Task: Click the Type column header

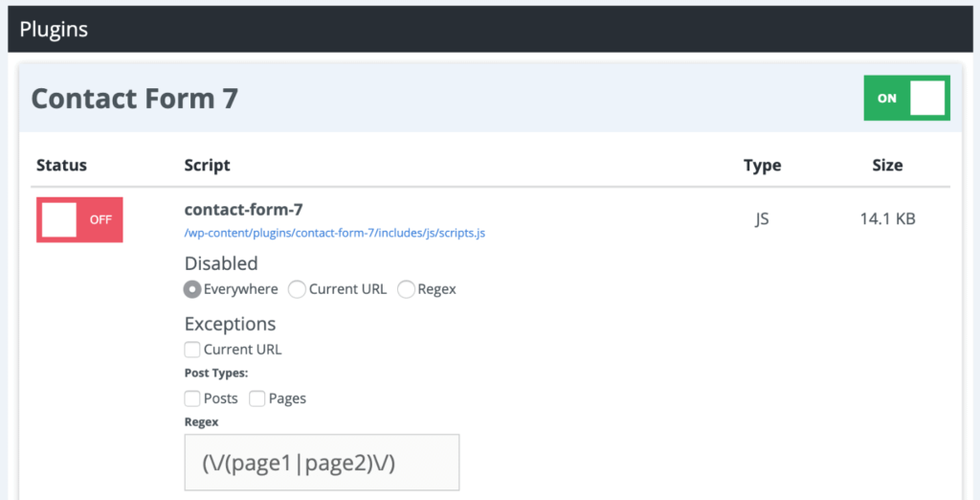Action: pos(762,166)
